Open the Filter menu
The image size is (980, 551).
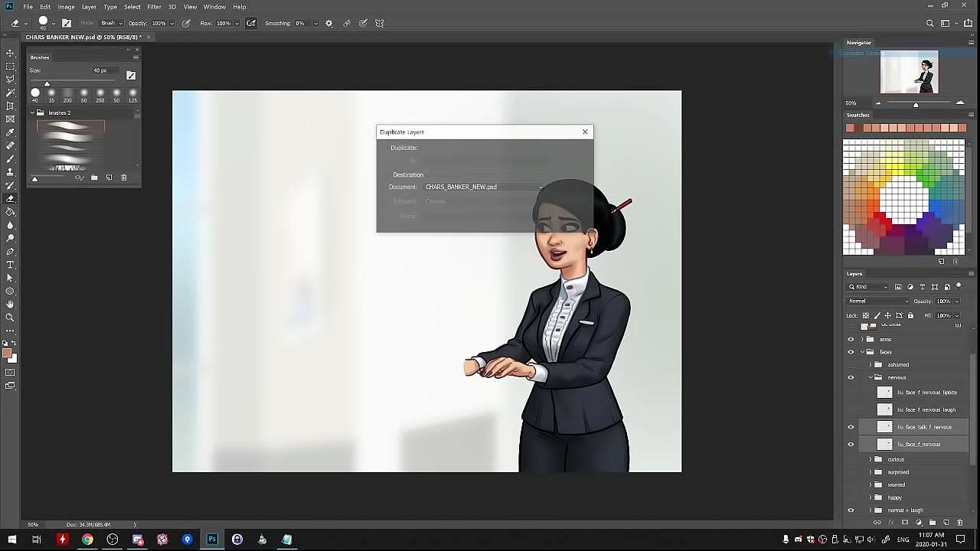(154, 7)
